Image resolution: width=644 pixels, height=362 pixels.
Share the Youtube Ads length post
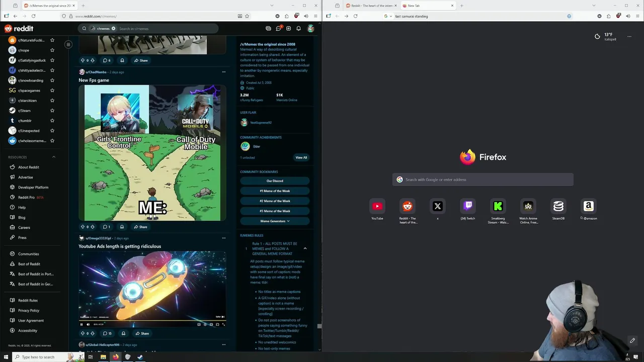pyautogui.click(x=142, y=333)
